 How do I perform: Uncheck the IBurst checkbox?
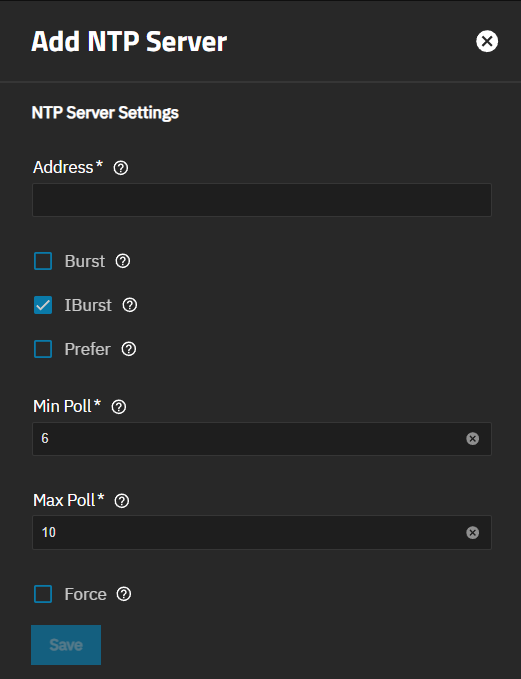[x=43, y=305]
